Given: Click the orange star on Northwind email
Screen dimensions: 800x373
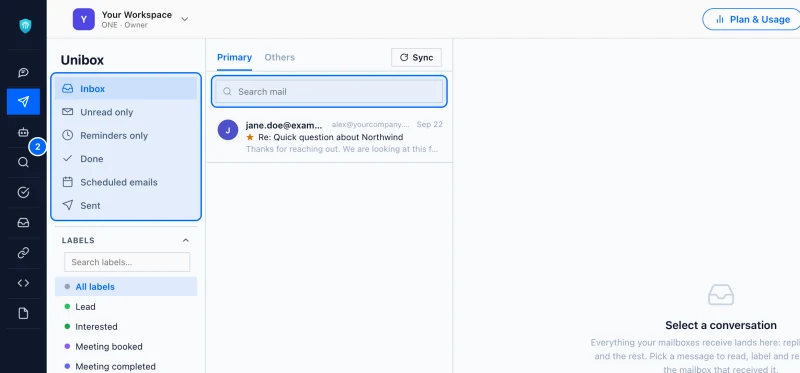Looking at the screenshot, I should pyautogui.click(x=250, y=137).
